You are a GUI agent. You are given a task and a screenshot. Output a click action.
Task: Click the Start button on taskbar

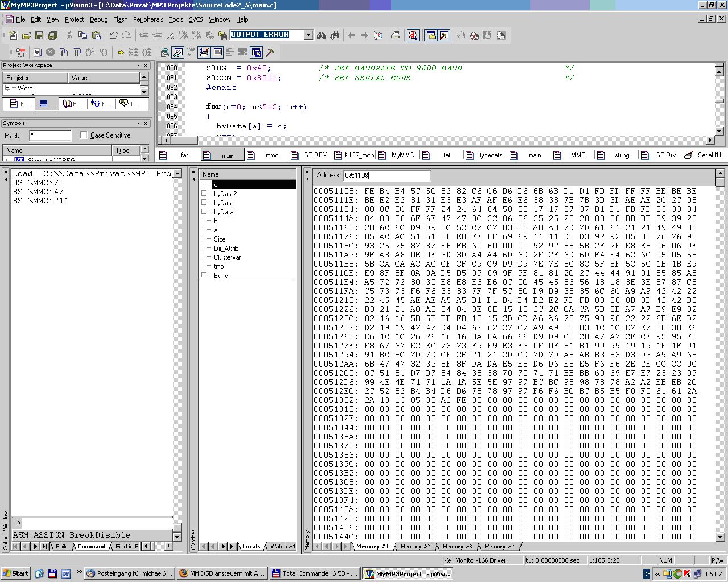15,573
